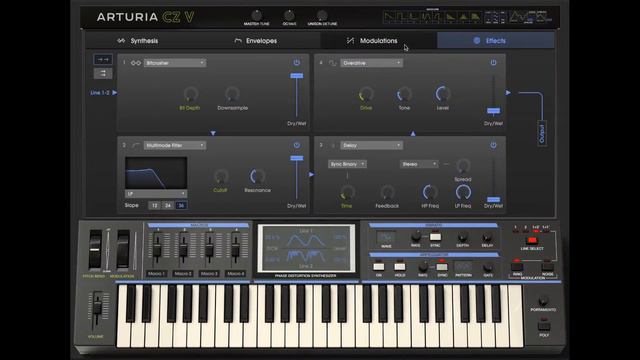Click the Macro 4 label button
Image resolution: width=640 pixels, height=360 pixels.
click(236, 273)
